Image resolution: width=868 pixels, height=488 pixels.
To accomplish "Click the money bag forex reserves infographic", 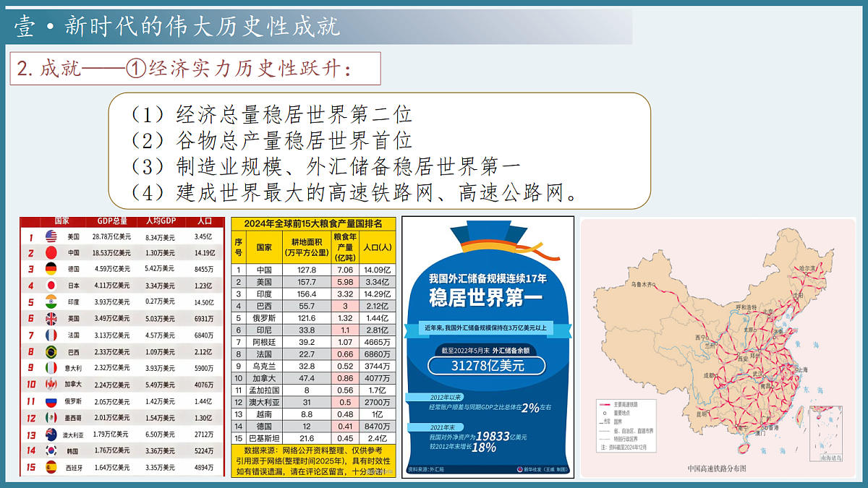I will [488, 347].
